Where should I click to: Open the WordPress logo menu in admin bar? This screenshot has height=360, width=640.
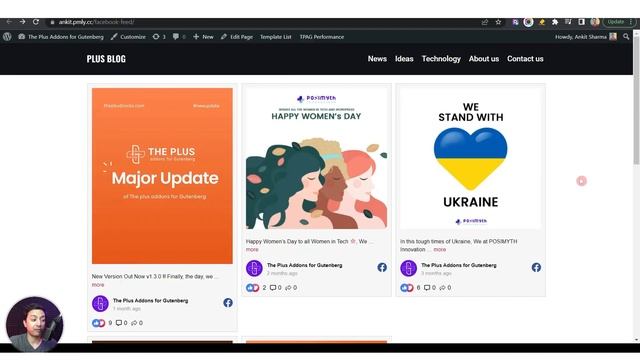coord(7,37)
